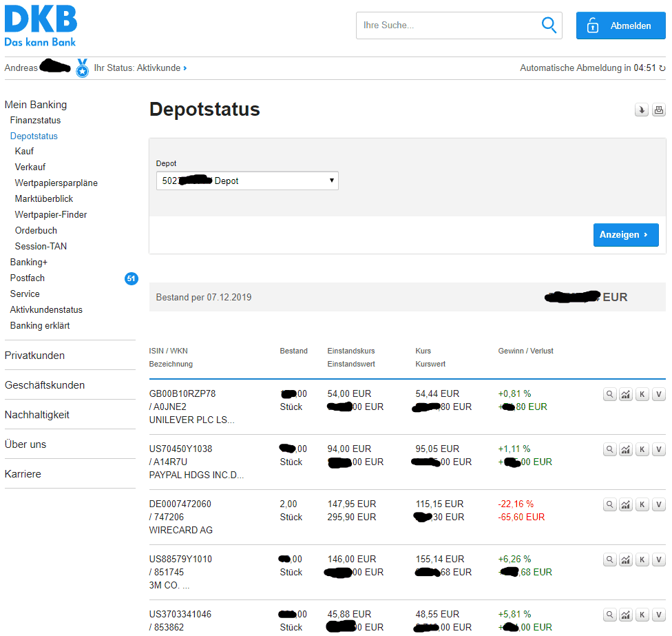
Task: Open Postfach
Action: (x=28, y=278)
